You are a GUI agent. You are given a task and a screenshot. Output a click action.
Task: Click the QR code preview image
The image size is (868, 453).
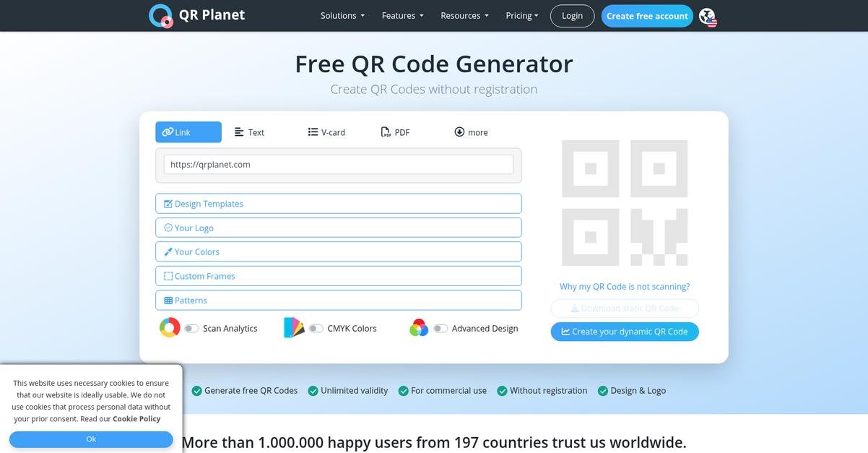(625, 203)
